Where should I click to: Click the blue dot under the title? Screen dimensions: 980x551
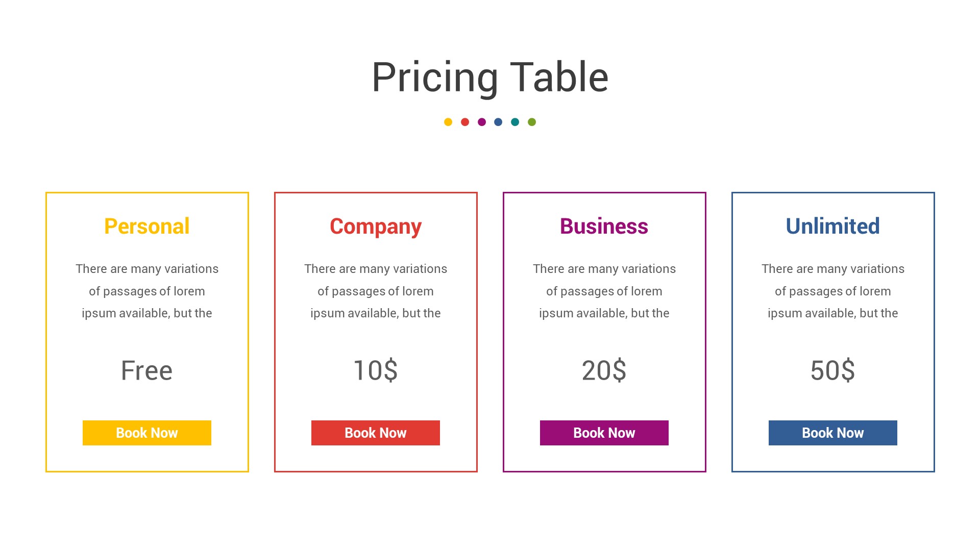click(x=498, y=122)
